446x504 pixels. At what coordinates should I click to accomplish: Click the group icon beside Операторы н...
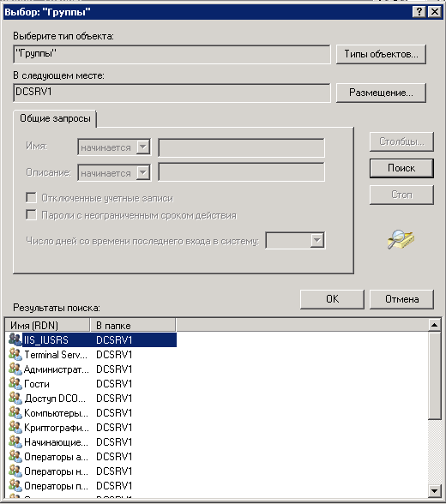(x=15, y=471)
